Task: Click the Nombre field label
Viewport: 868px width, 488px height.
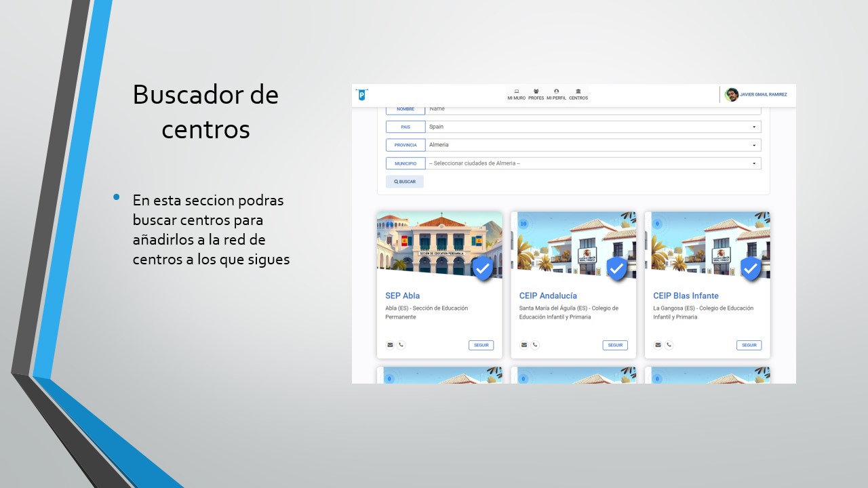Action: click(406, 109)
